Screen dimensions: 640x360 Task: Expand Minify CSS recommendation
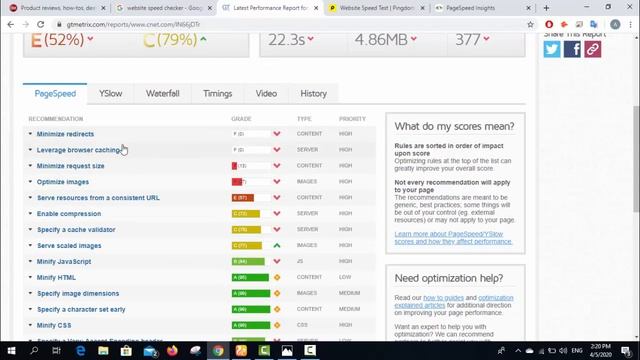(30, 325)
